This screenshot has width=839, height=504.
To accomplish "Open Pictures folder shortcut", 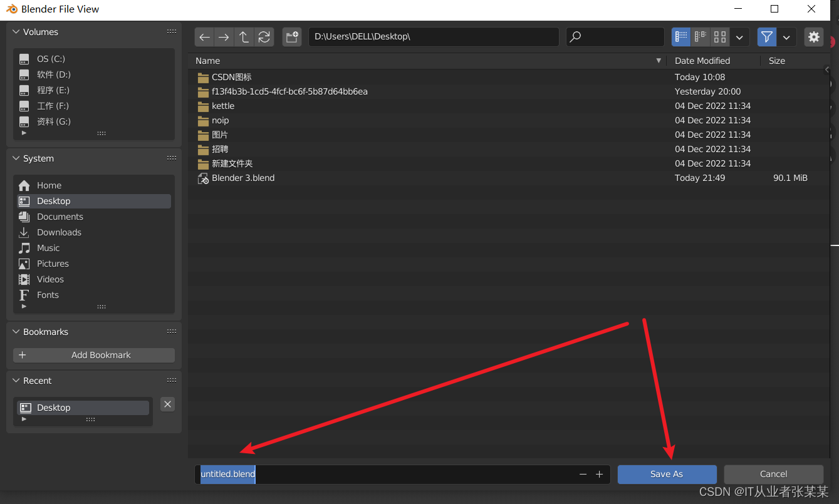I will point(94,264).
